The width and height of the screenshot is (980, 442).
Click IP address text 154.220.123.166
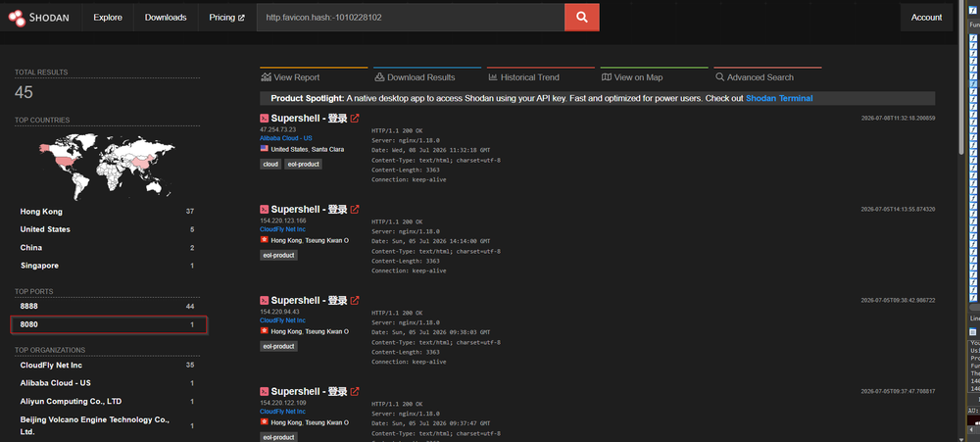(282, 221)
